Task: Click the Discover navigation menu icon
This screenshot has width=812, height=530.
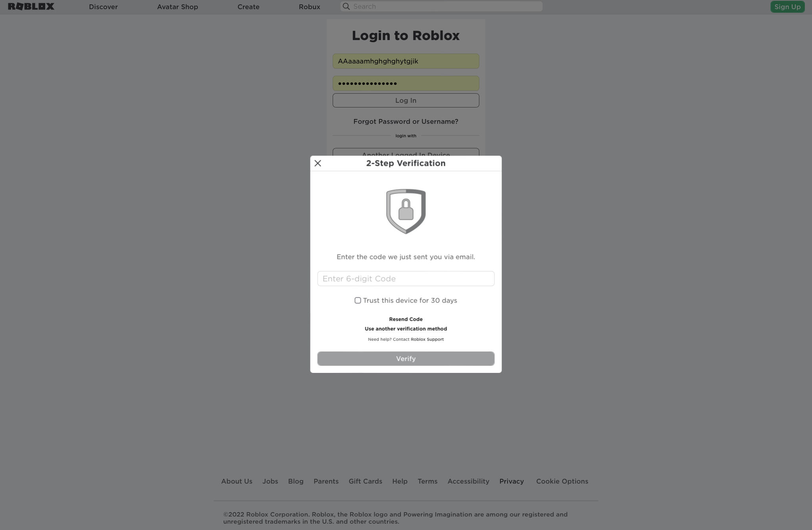Action: pyautogui.click(x=103, y=6)
